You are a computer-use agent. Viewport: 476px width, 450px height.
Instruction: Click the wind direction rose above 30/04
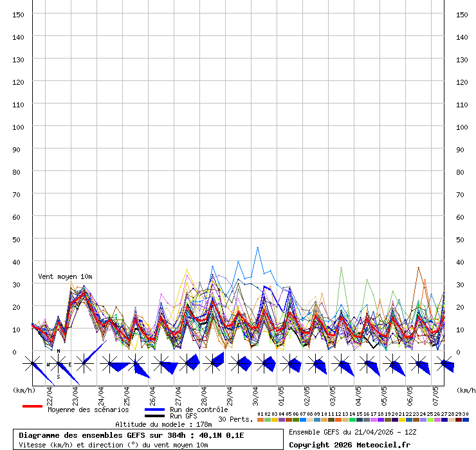point(264,364)
